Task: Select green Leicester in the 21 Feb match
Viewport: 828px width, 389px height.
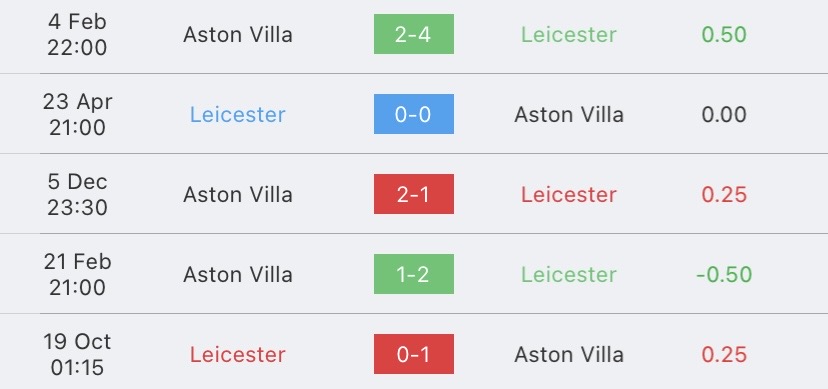Action: point(569,274)
